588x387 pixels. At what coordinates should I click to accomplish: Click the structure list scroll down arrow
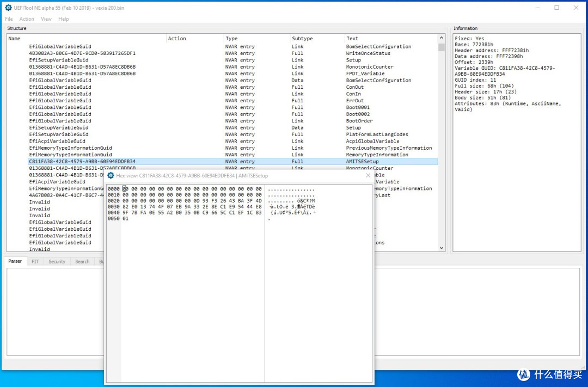tap(442, 248)
